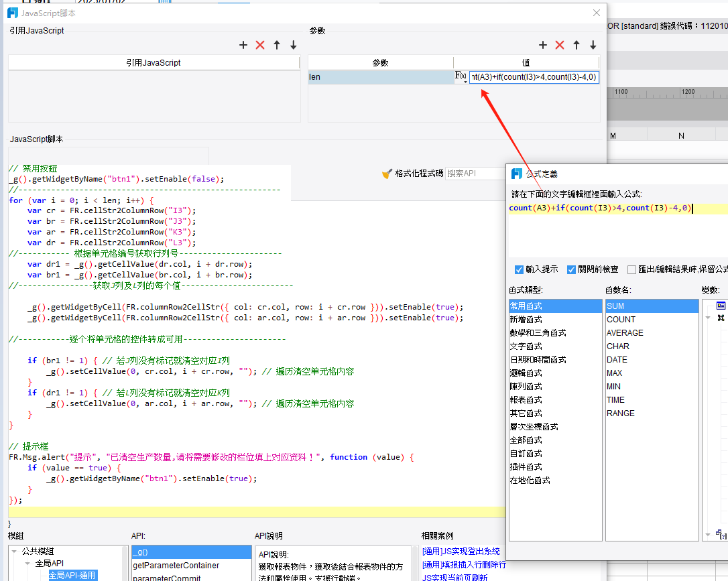Add a new parameter row
This screenshot has width=728, height=581.
coord(543,45)
